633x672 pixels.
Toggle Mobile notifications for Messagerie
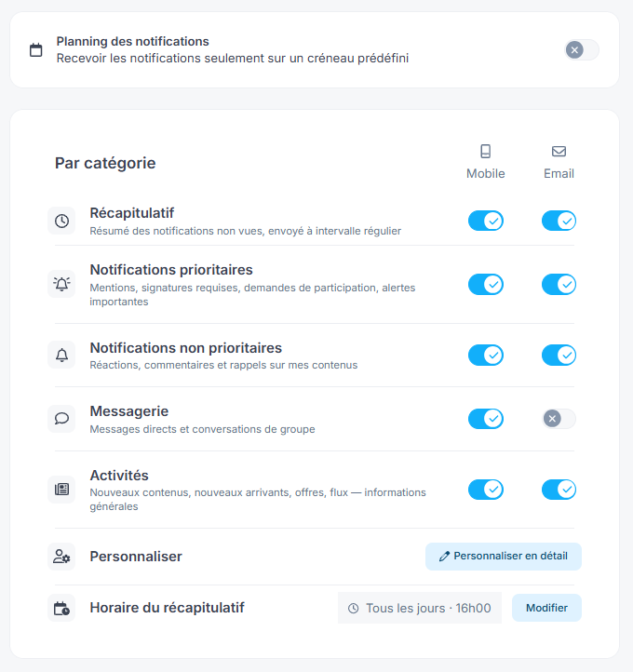coord(486,419)
